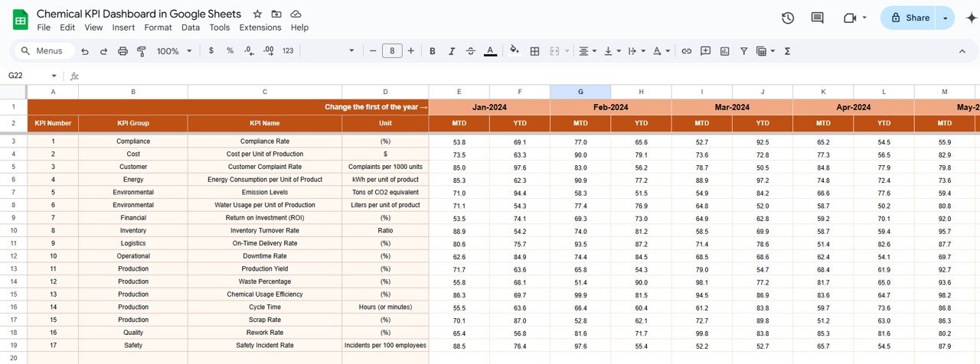The image size is (980, 364).
Task: Select column G header
Action: click(x=580, y=92)
